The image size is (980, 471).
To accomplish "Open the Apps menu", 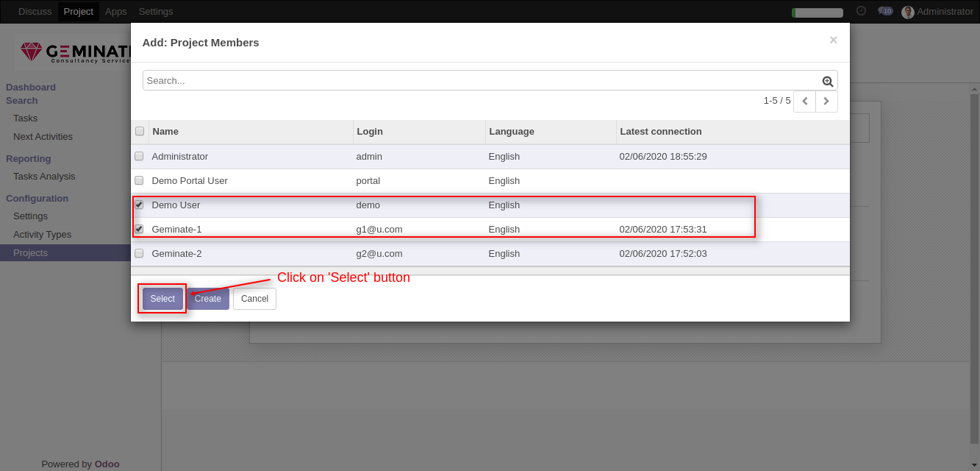I will [116, 12].
